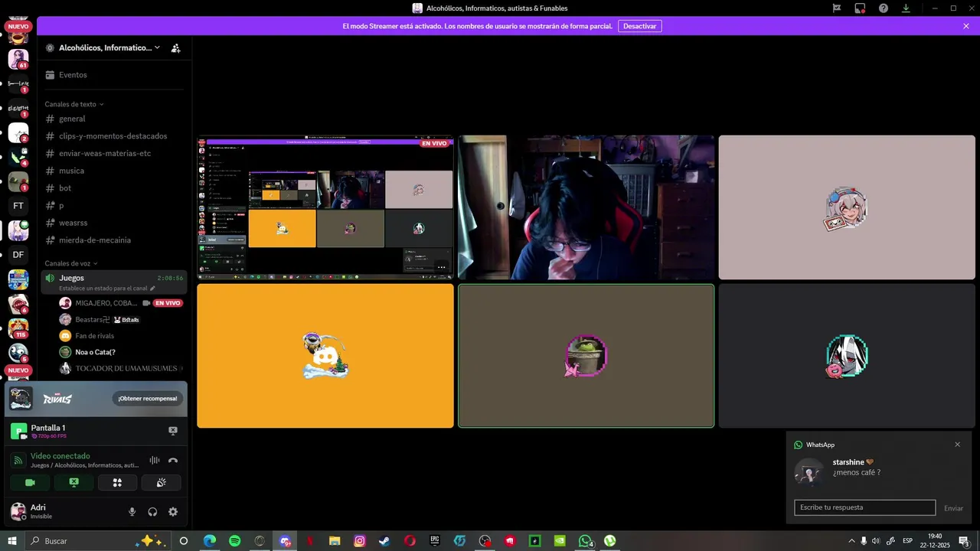Image resolution: width=980 pixels, height=551 pixels.
Task: Select the Juegos voice channel
Action: pyautogui.click(x=113, y=282)
